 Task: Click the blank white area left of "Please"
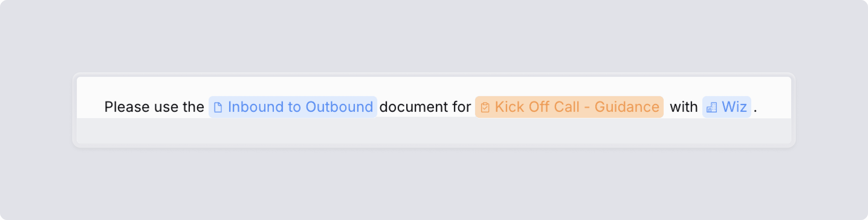90,107
